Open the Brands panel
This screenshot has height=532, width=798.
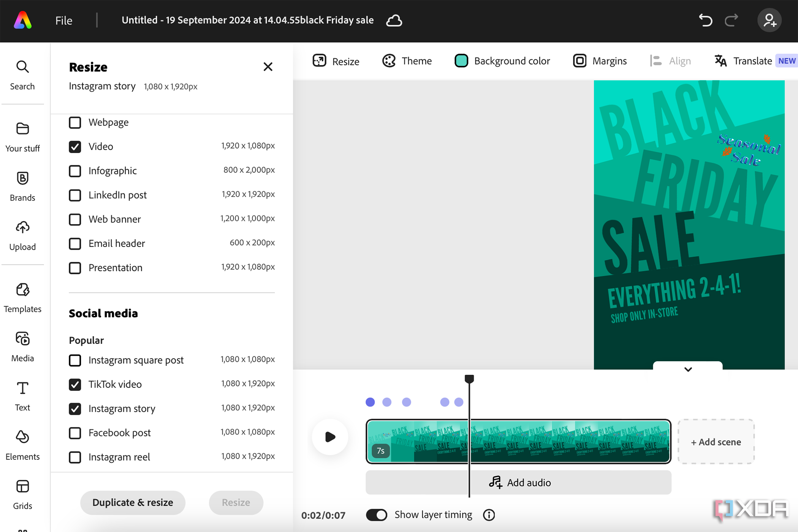(x=22, y=185)
